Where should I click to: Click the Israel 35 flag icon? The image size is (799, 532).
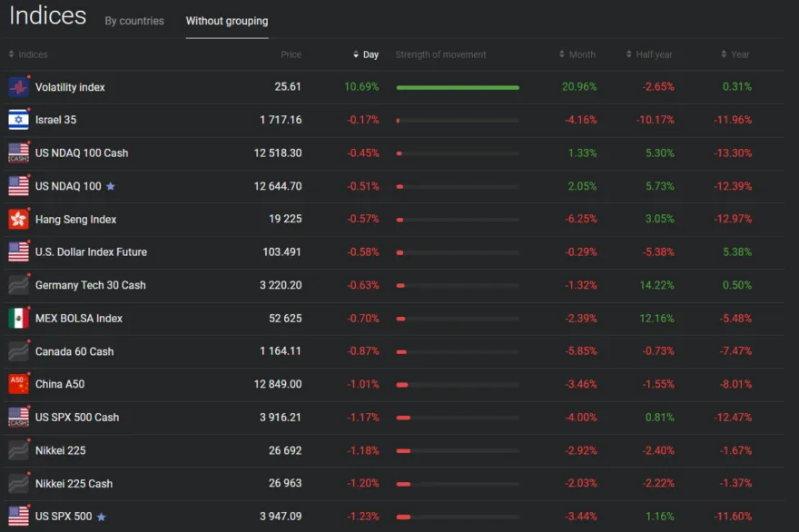18,120
